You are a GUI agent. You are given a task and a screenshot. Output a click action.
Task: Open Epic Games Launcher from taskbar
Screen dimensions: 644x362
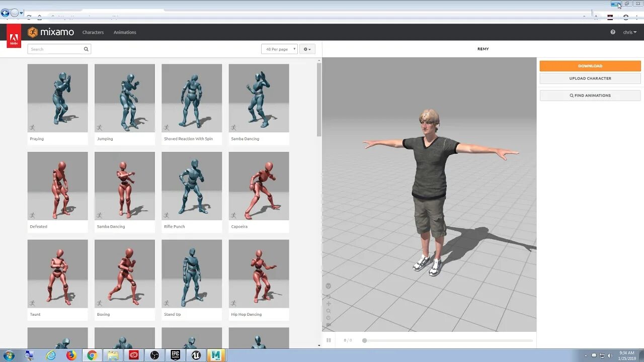175,355
